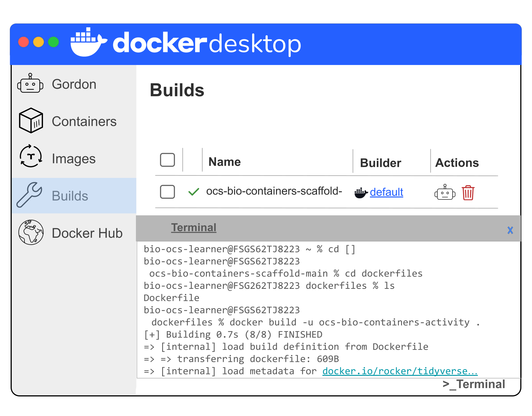This screenshot has width=532, height=416.
Task: Click the 'load build definition from Dockerfile' line
Action: [x=286, y=347]
